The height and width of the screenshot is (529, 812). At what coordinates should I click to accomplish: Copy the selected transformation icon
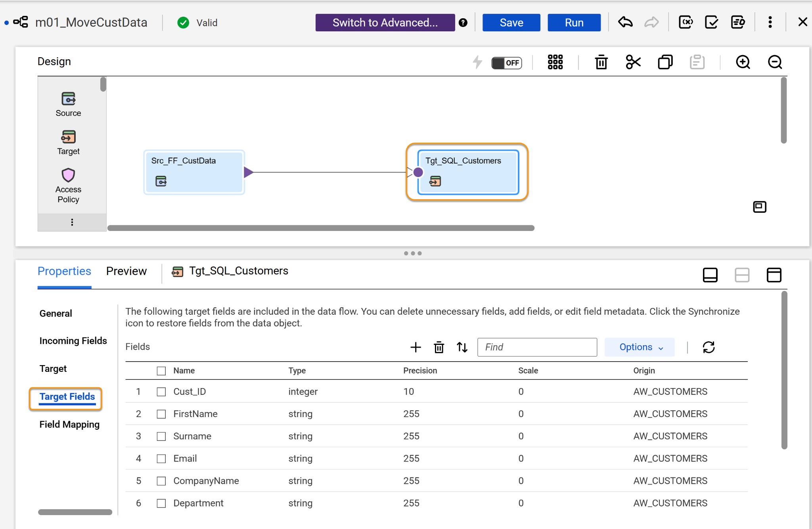[x=665, y=62]
